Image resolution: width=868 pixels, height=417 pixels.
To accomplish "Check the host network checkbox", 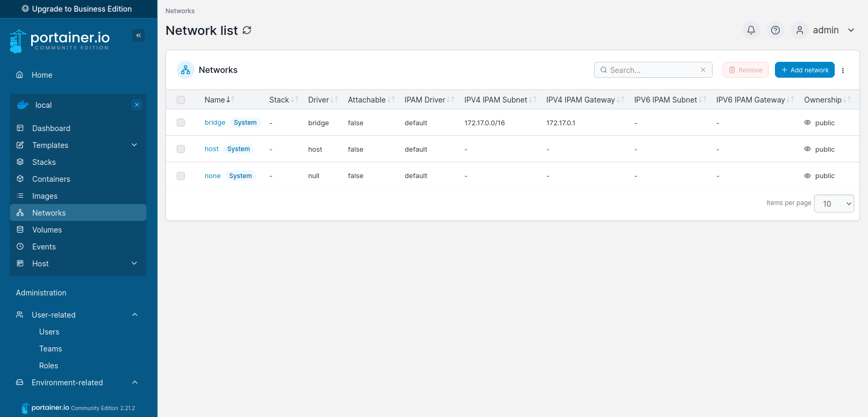I will click(x=181, y=149).
